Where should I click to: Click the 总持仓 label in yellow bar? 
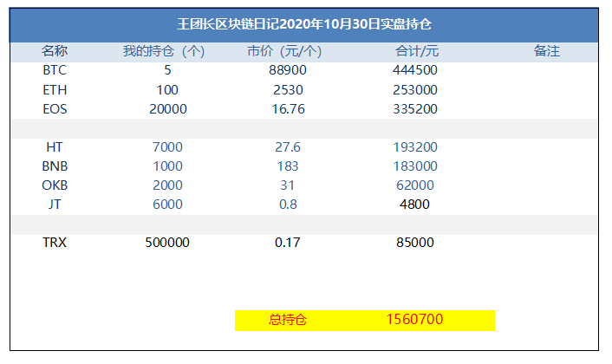288,321
